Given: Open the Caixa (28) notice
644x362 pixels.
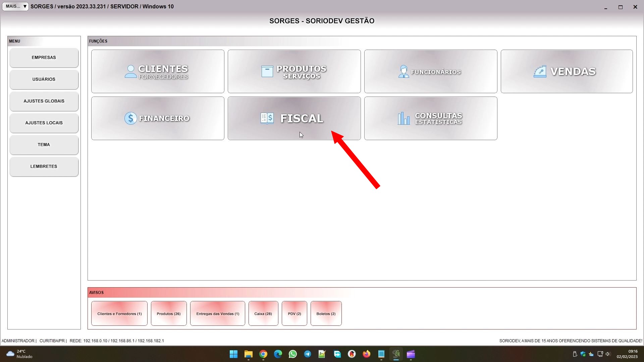Looking at the screenshot, I should pos(263,314).
